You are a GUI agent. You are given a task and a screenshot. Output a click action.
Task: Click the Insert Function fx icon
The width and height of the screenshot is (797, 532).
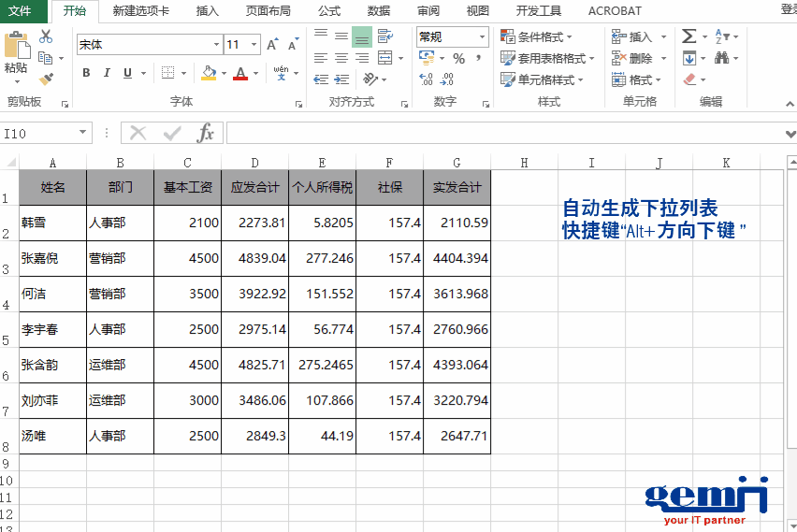[205, 134]
